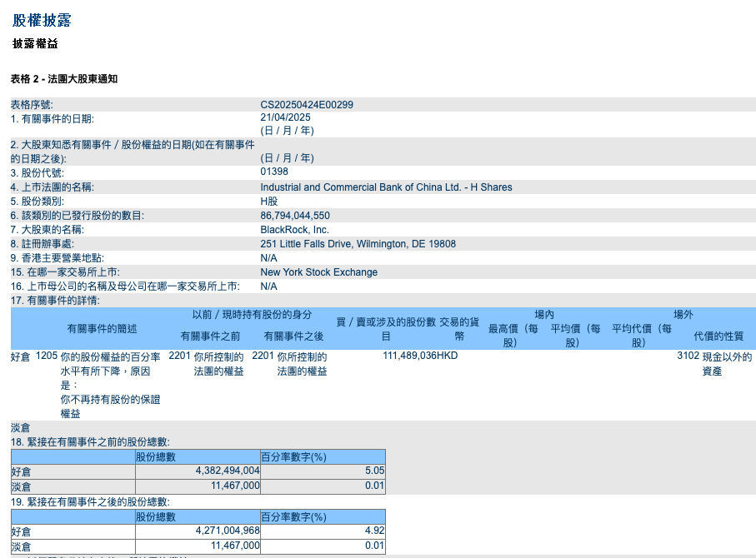Select consideration code 3102
Viewport: 756px width, 558px height.
click(x=688, y=356)
